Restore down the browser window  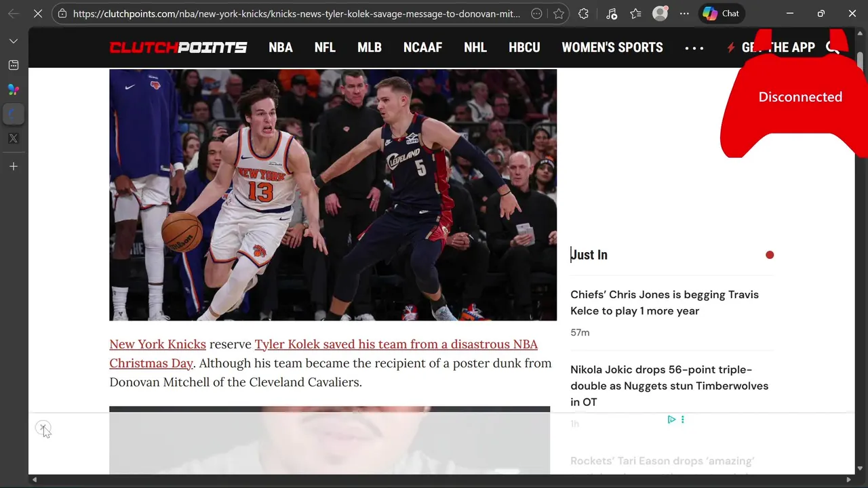coord(821,14)
